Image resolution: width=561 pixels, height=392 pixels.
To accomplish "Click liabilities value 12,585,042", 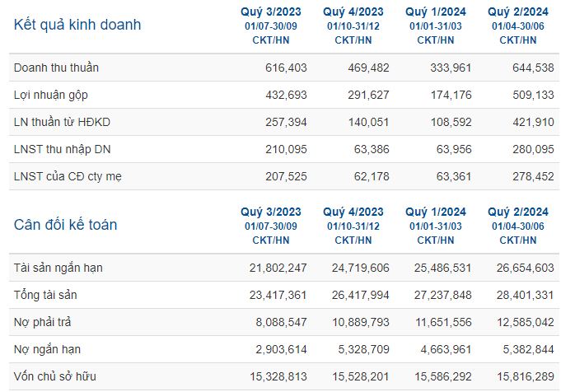I will pos(526,323).
